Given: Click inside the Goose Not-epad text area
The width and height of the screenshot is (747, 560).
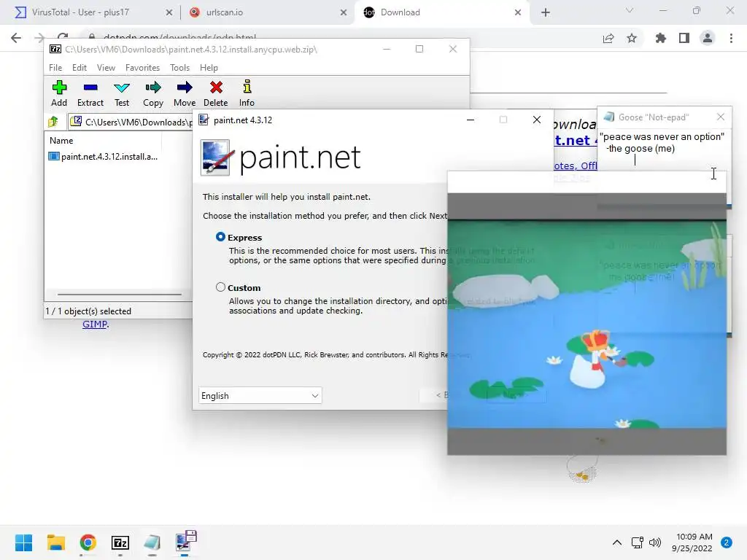Looking at the screenshot, I should pos(664,150).
